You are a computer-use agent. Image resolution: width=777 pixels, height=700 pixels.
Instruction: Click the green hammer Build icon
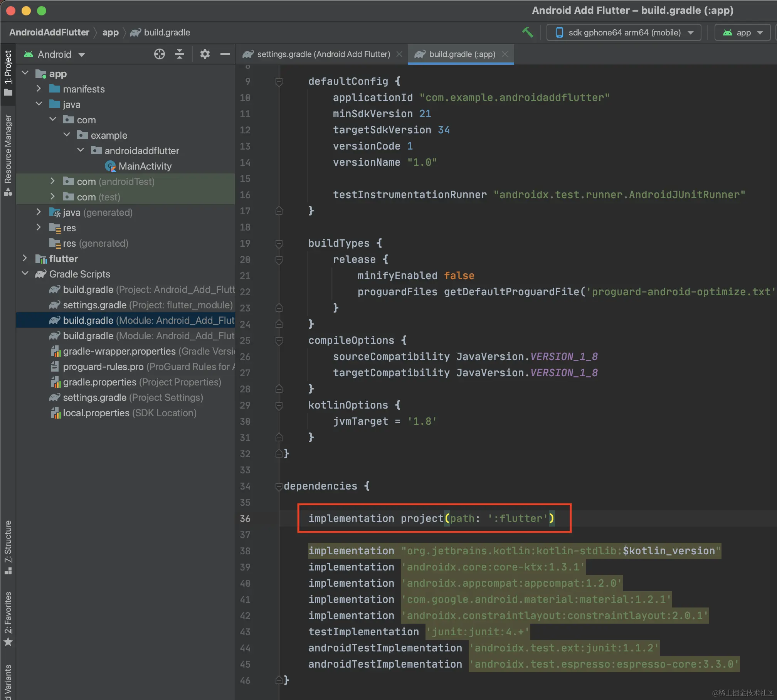527,32
